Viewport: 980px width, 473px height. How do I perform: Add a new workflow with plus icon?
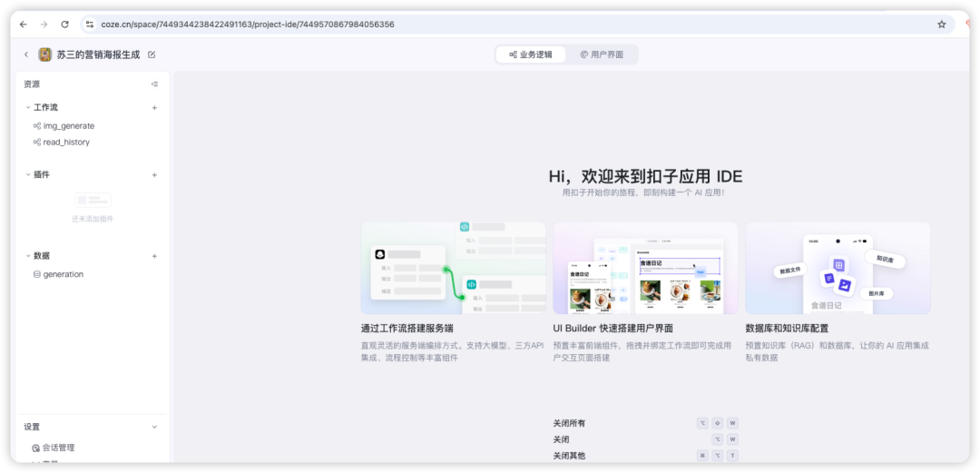click(x=154, y=108)
